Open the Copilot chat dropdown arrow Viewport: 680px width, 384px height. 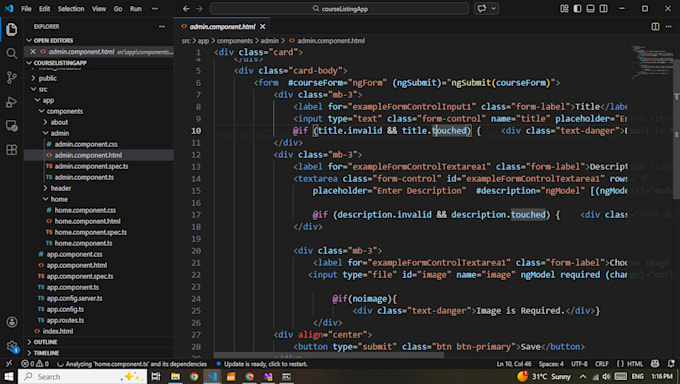[x=494, y=9]
